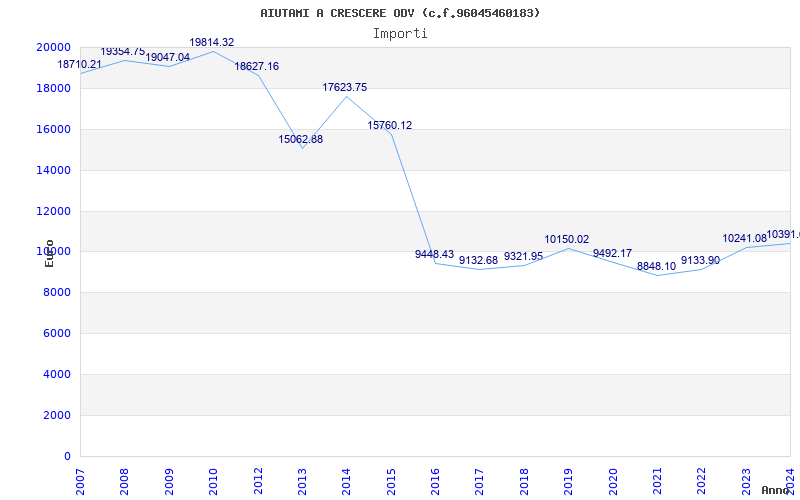Click the x-axis year 2020

coord(613,481)
